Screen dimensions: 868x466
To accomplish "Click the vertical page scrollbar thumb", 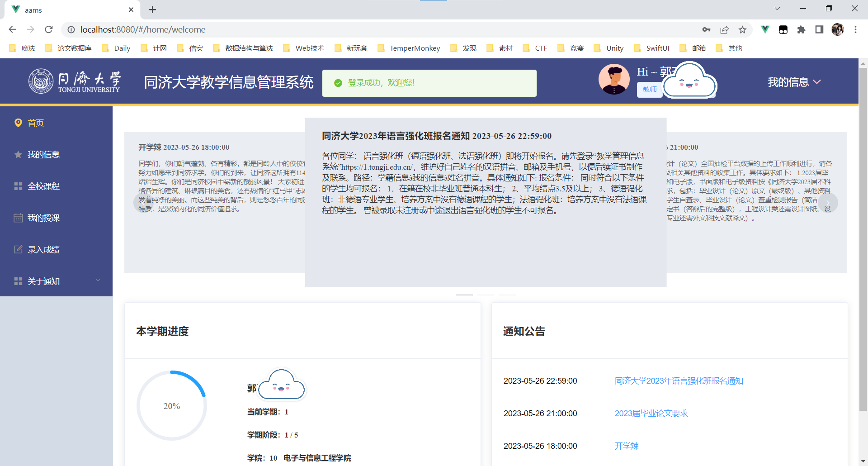I will (x=863, y=239).
